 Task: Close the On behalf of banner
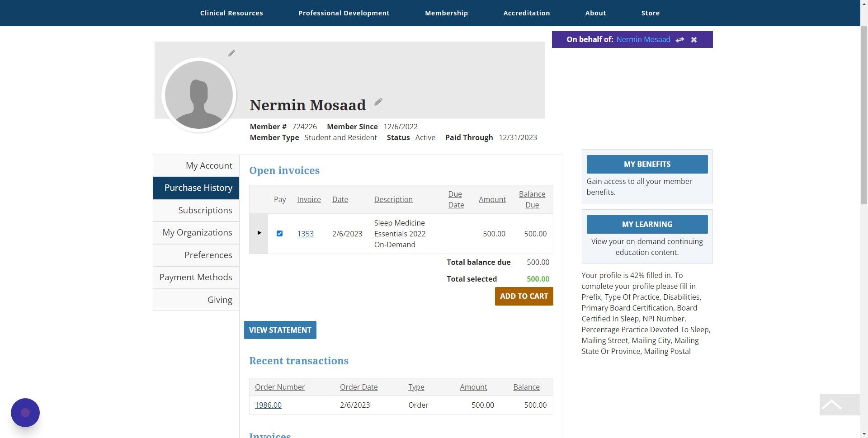click(x=694, y=40)
